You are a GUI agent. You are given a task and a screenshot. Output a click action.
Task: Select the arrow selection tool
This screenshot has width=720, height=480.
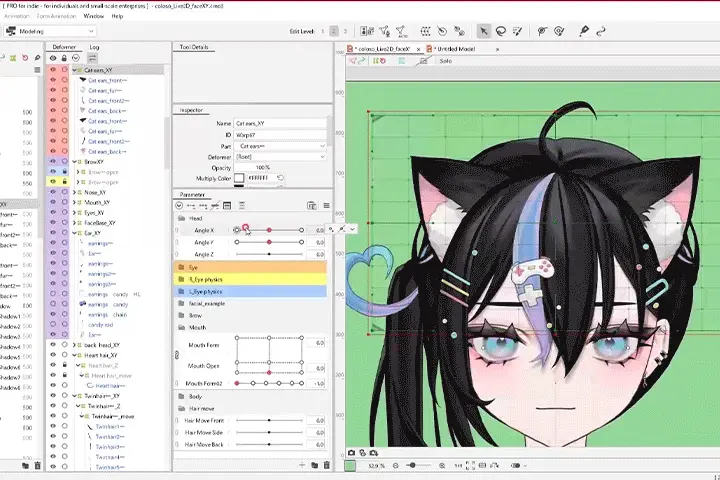(483, 31)
